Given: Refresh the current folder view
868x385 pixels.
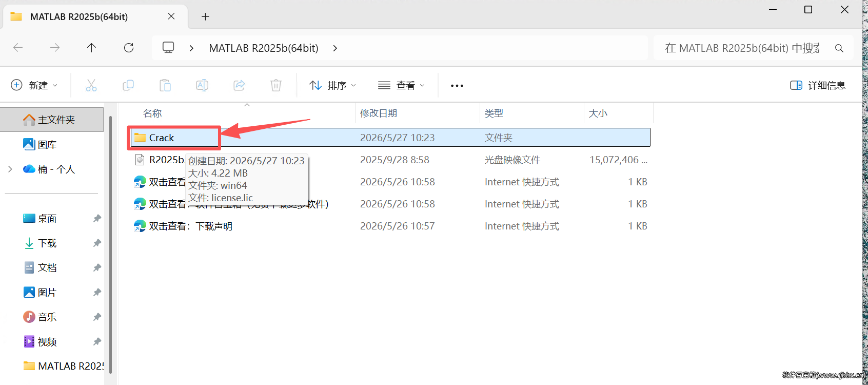Looking at the screenshot, I should click(129, 48).
